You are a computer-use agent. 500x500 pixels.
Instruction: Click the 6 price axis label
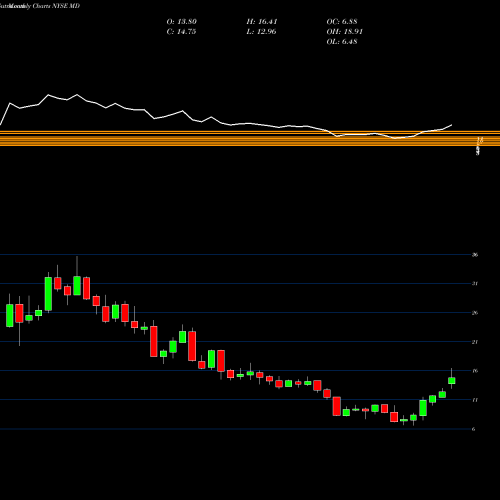[x=474, y=429]
